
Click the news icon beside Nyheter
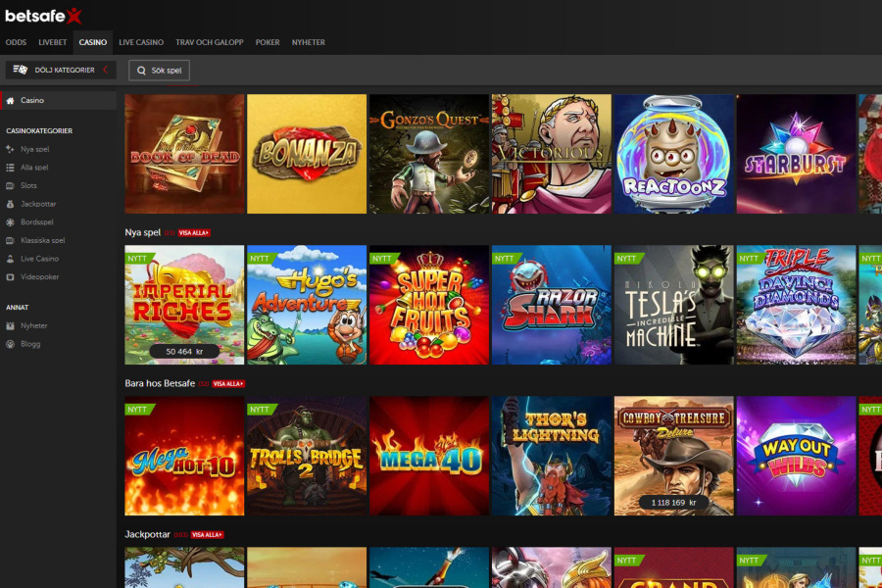(x=10, y=325)
